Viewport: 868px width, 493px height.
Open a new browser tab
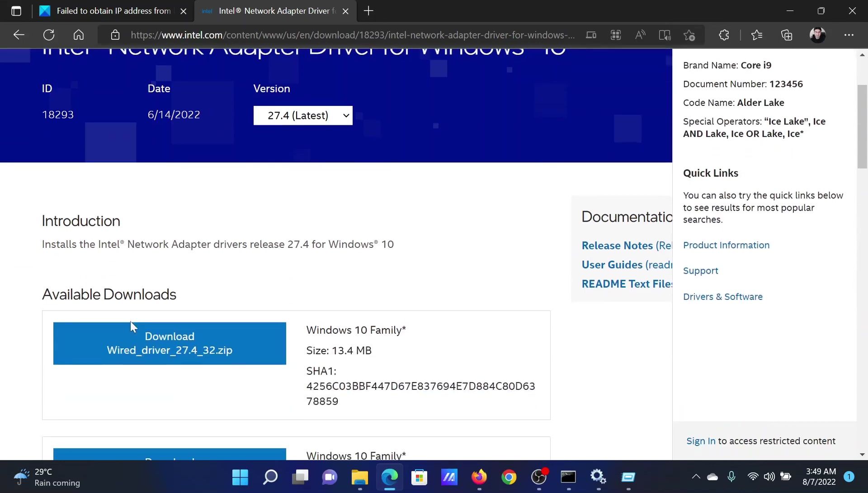[368, 11]
